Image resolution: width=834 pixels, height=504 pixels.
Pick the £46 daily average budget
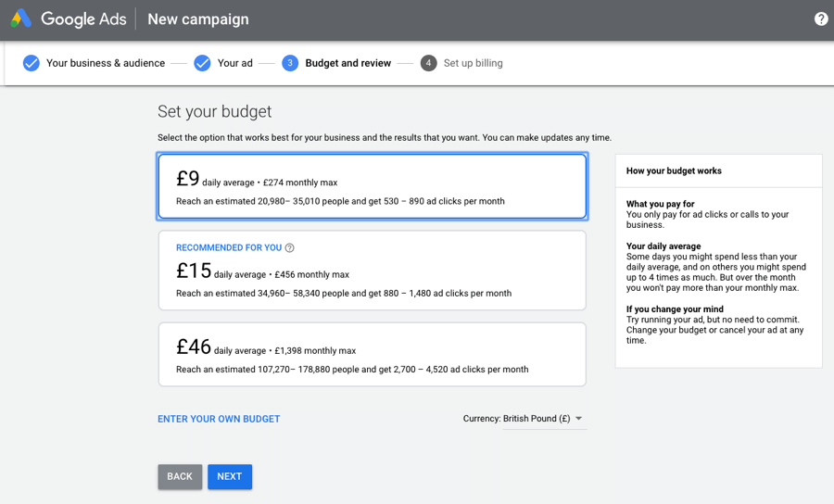coord(372,354)
